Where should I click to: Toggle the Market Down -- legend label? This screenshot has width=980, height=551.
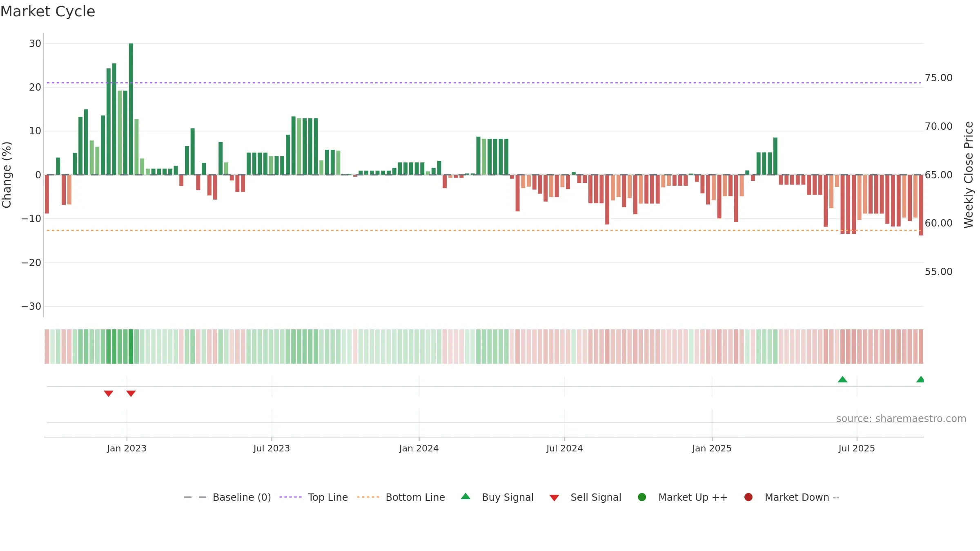802,498
